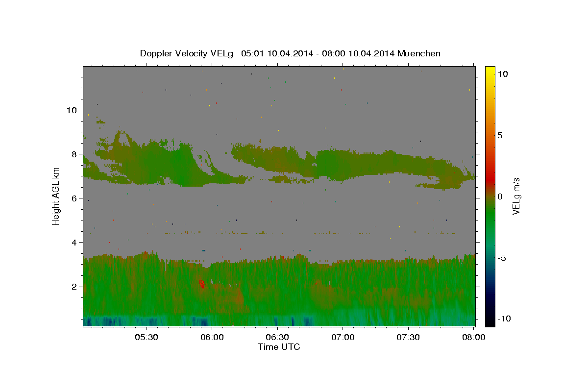Click the colorbar value 10 label
The image size is (588, 392).
pos(502,74)
